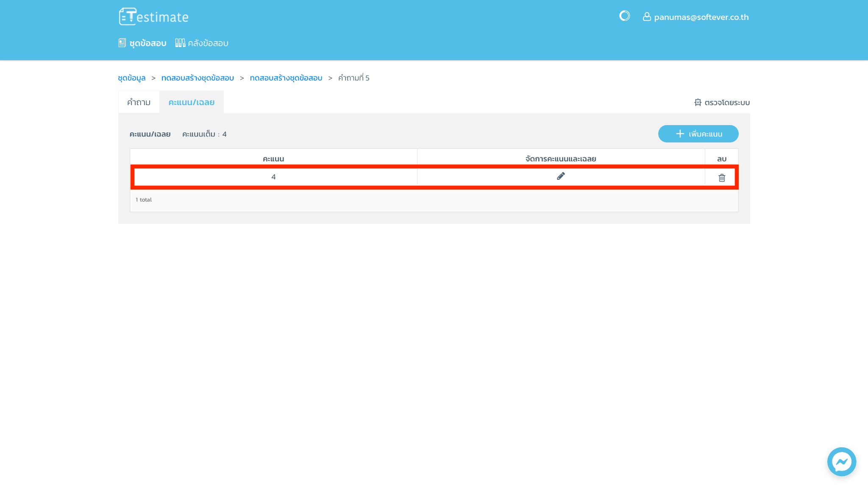Open the Messenger chat bubble

841,461
